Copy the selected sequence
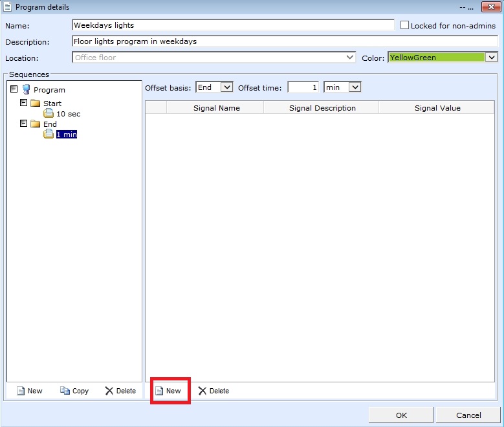The width and height of the screenshot is (504, 427). click(x=74, y=391)
